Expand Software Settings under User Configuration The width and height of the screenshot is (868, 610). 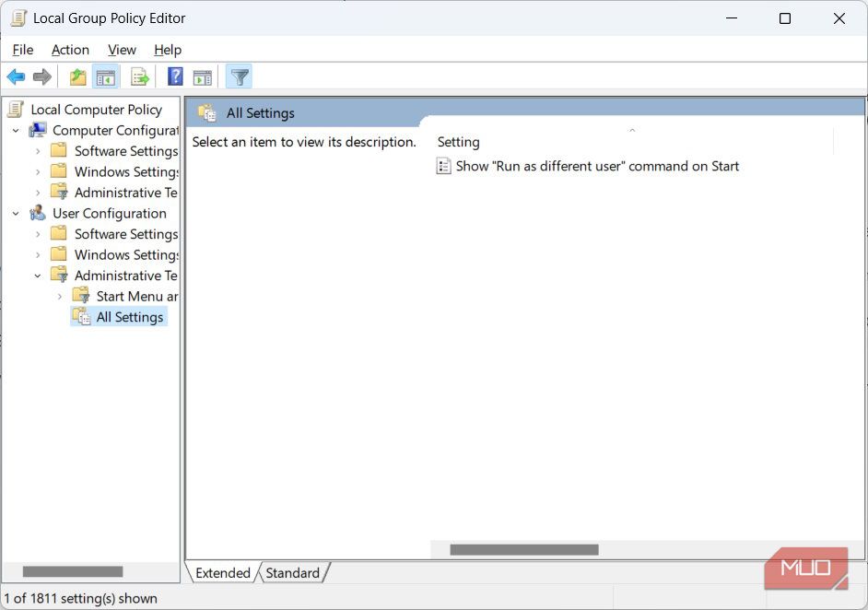[x=38, y=234]
